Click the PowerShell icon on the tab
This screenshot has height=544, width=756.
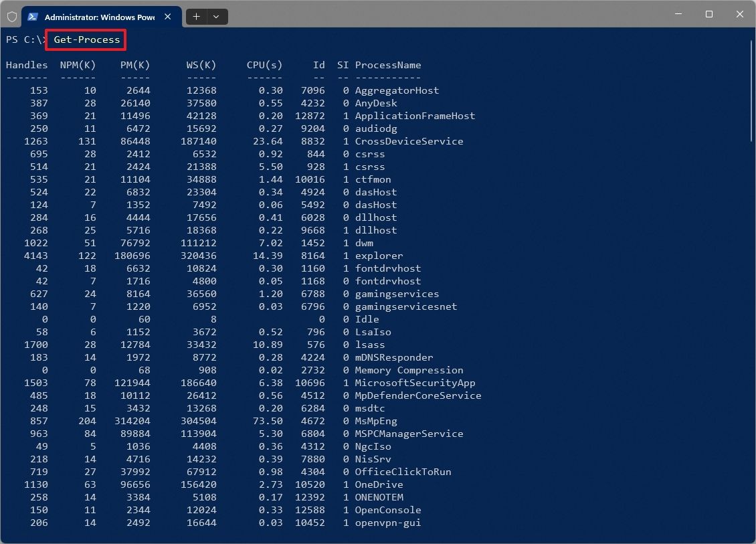[x=32, y=16]
